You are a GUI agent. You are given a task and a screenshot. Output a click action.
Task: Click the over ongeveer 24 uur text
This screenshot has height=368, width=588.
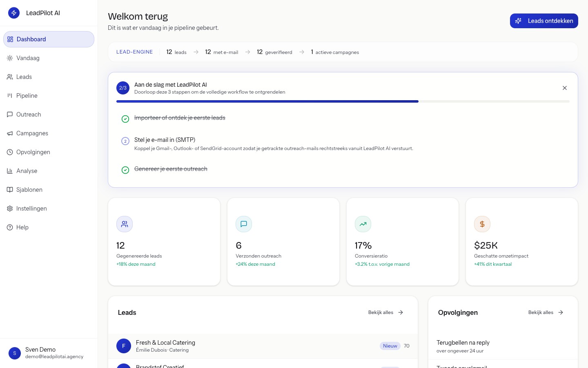point(460,351)
